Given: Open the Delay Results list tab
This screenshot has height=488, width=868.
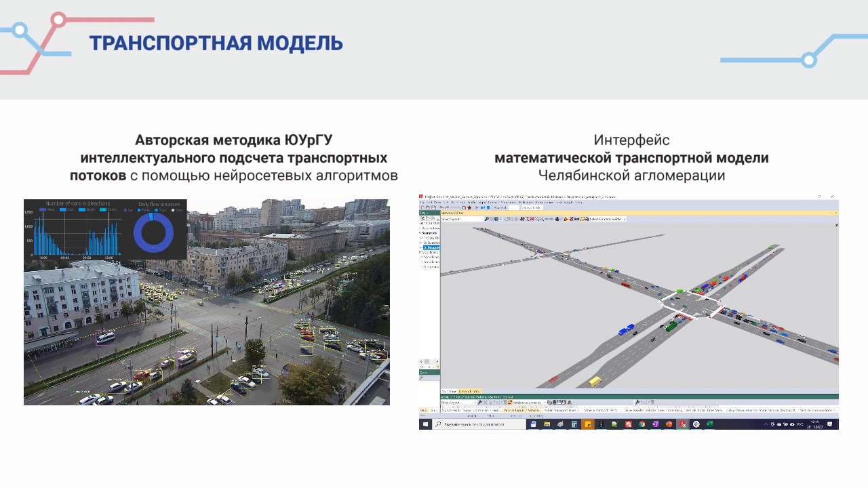Looking at the screenshot, I should [x=634, y=410].
